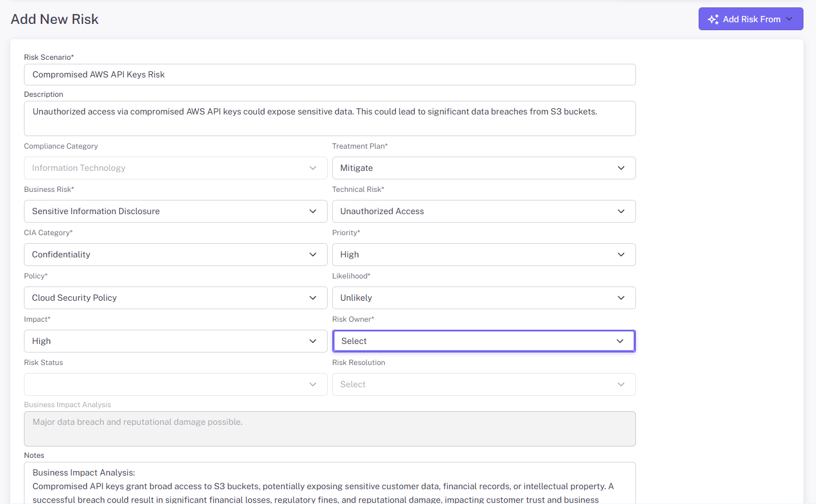Image resolution: width=816 pixels, height=504 pixels.
Task: Edit the Risk Scenario text field
Action: pyautogui.click(x=329, y=75)
